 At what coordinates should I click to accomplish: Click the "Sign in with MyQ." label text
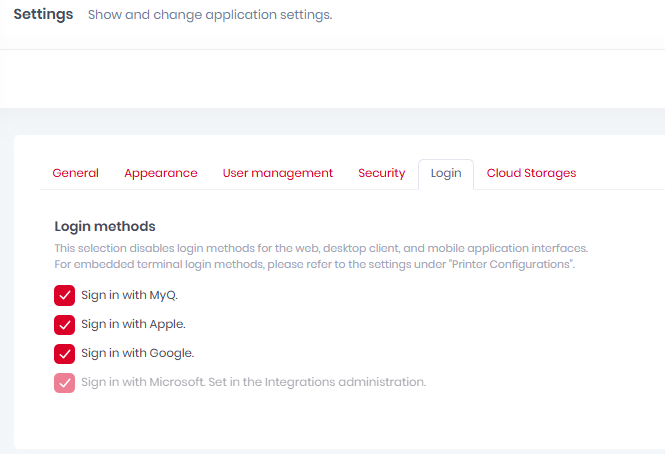coord(129,295)
